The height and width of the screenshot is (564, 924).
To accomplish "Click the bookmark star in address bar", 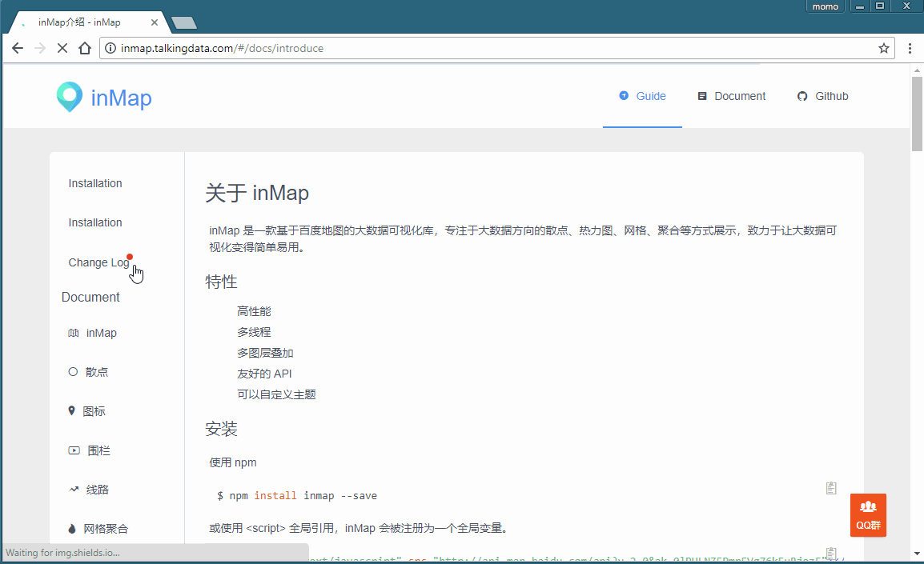I will click(884, 48).
